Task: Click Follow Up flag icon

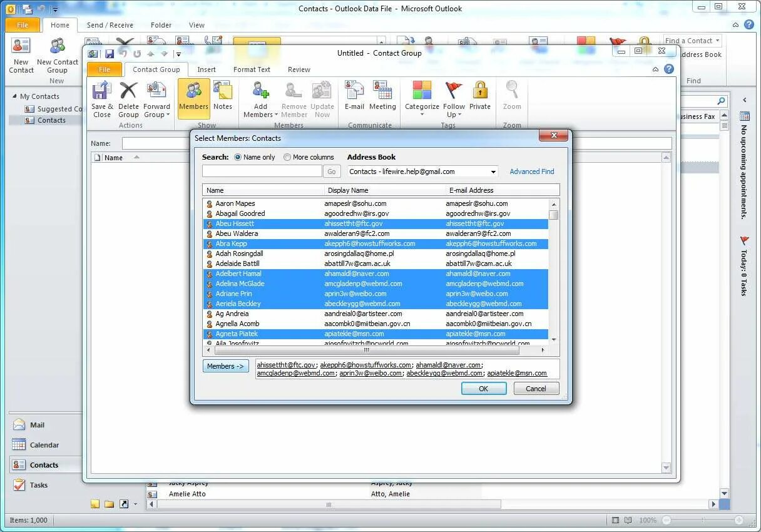Action: coord(454,91)
